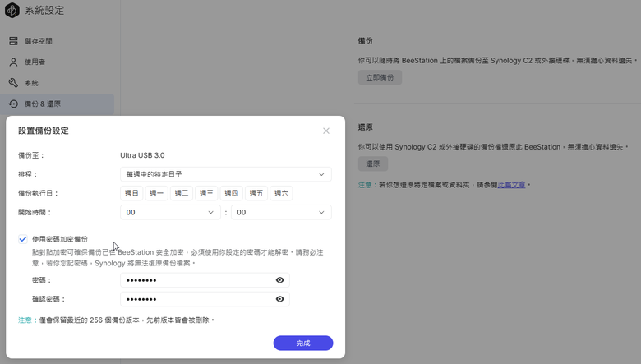Click the 系統設定 title text

pos(44,11)
